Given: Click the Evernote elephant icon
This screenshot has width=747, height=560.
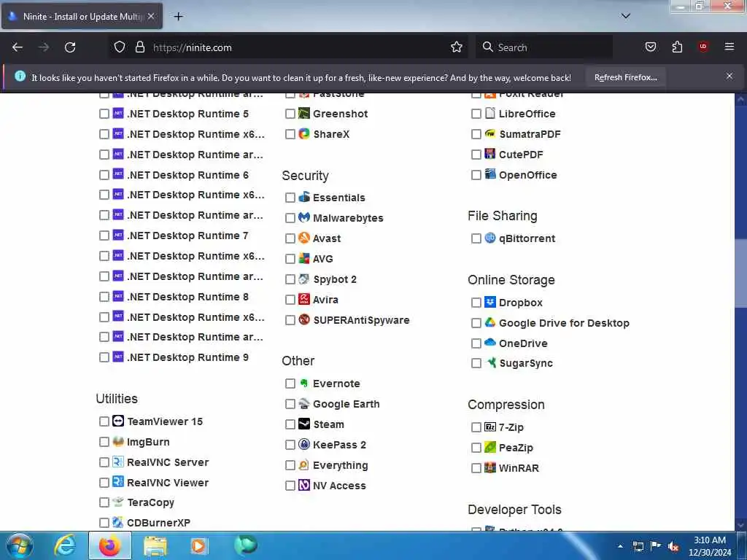Looking at the screenshot, I should 304,383.
